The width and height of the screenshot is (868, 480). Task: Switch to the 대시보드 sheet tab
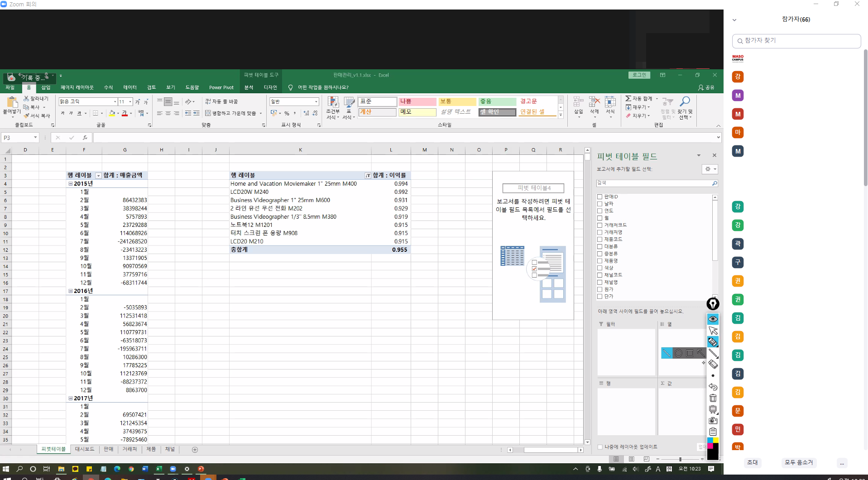pos(85,449)
